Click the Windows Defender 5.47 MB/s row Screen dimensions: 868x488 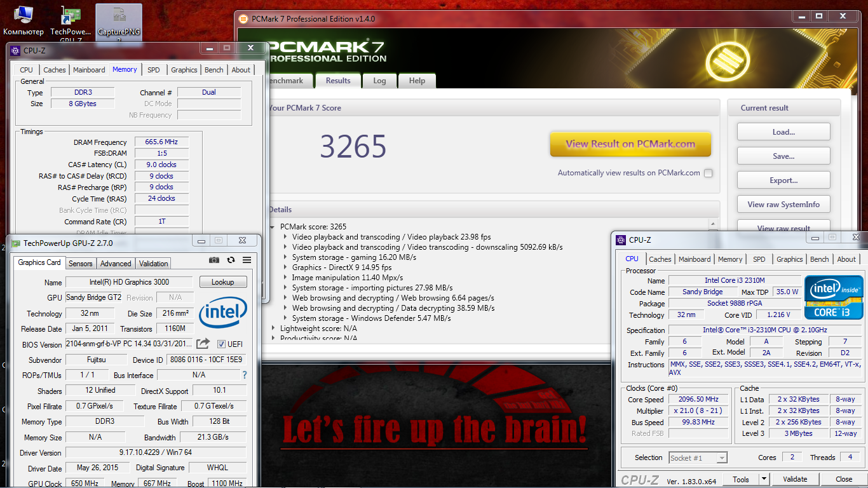pos(372,318)
